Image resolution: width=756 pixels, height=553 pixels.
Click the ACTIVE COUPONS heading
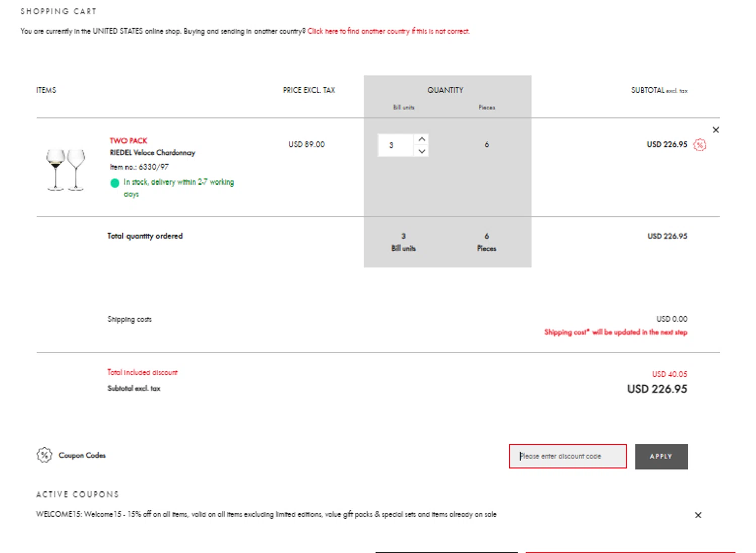(x=78, y=494)
